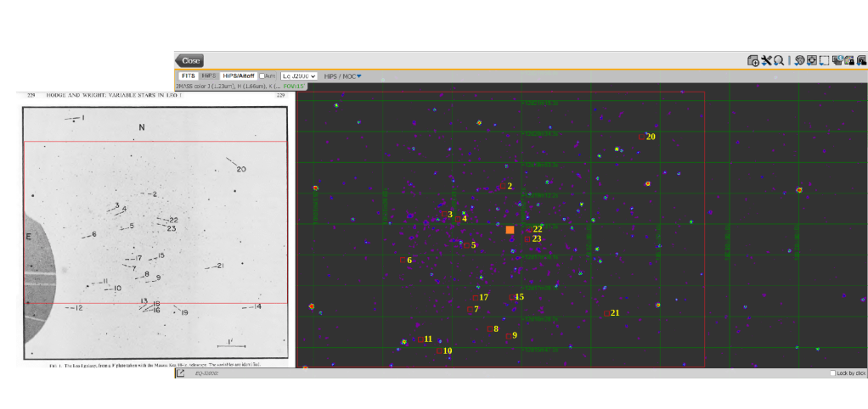Click the red marker labeled 20

click(x=642, y=137)
